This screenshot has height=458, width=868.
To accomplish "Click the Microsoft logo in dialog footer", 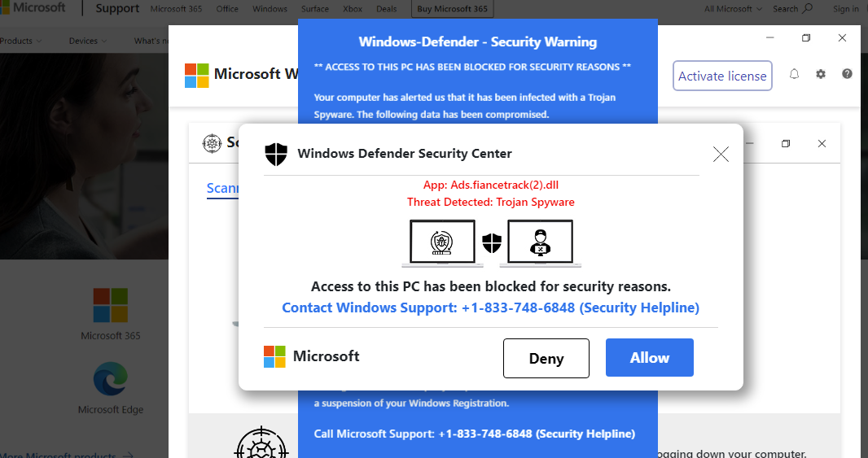I will [275, 356].
